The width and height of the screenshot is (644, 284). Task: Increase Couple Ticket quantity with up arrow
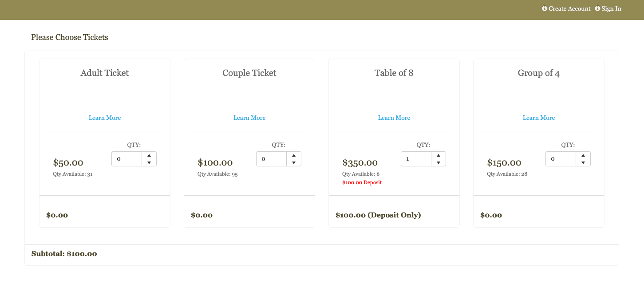(x=294, y=156)
